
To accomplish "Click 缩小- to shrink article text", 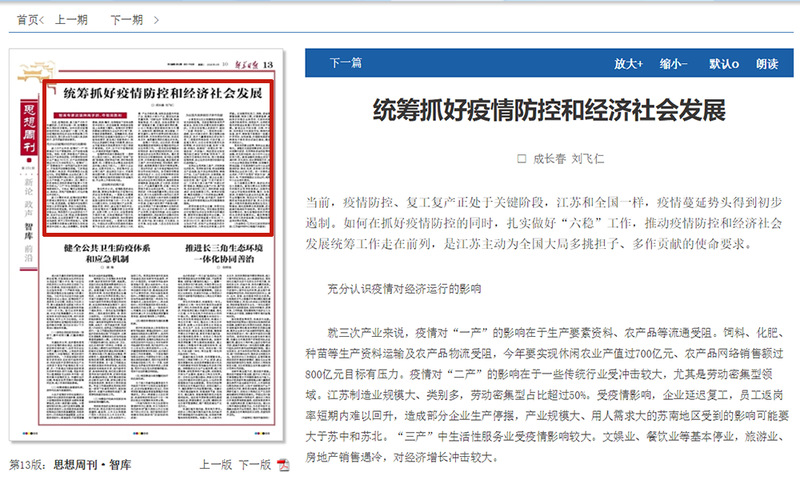I will click(673, 64).
